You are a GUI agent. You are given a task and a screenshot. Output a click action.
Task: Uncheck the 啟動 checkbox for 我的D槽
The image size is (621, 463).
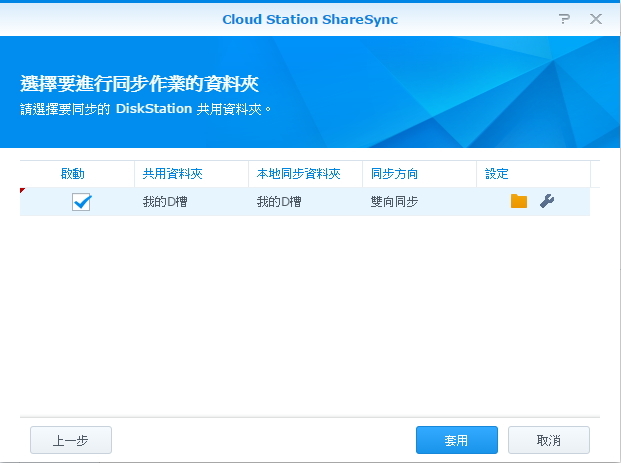click(81, 202)
